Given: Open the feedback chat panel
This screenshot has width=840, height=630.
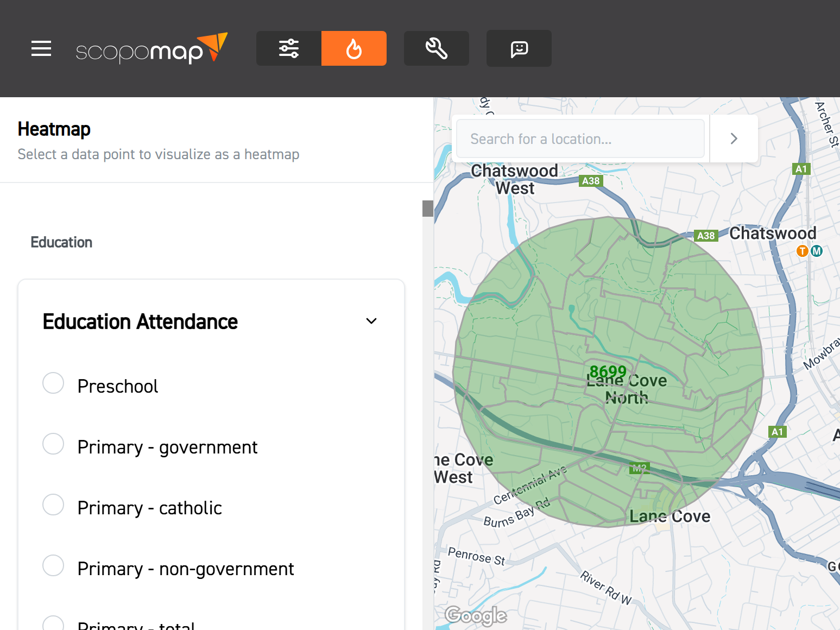Looking at the screenshot, I should tap(519, 49).
